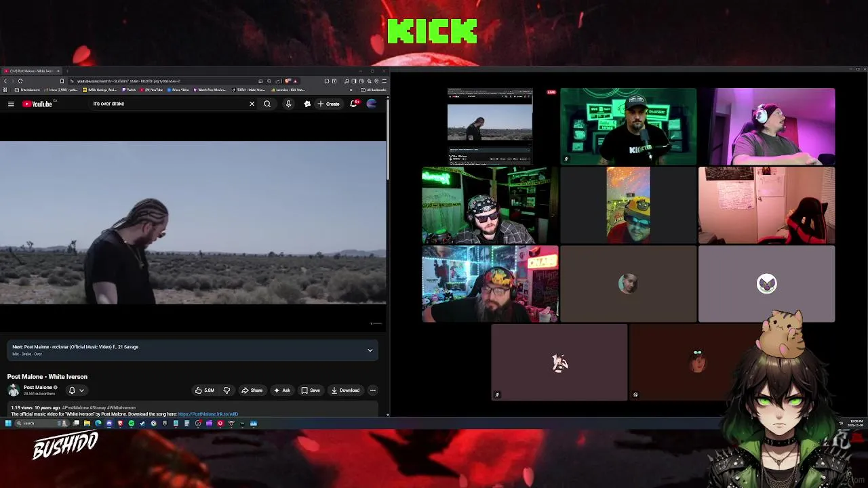Like the video with 5.8M thumbs up
Viewport: 868px width, 488px height.
click(x=205, y=390)
